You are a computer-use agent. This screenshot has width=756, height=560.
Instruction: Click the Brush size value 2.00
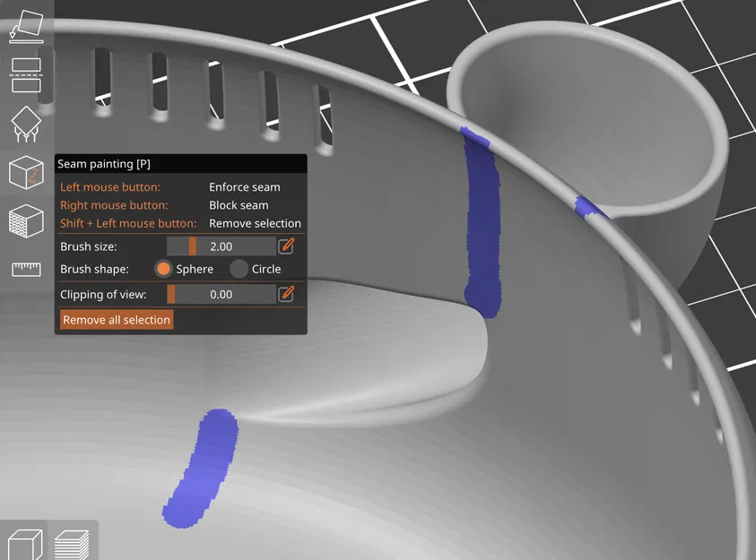click(x=222, y=246)
